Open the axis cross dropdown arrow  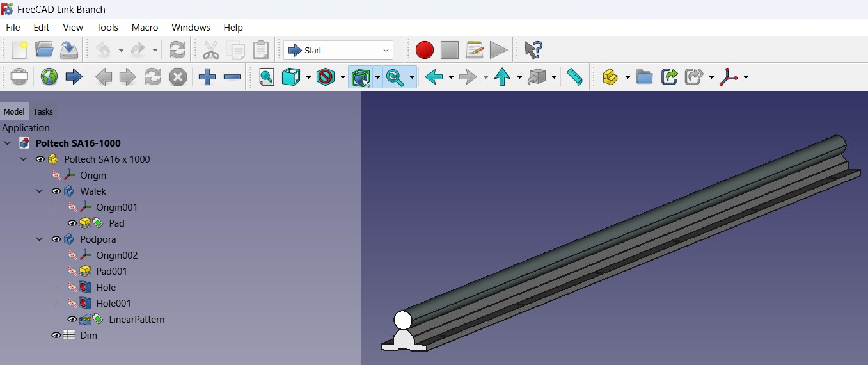pyautogui.click(x=746, y=77)
